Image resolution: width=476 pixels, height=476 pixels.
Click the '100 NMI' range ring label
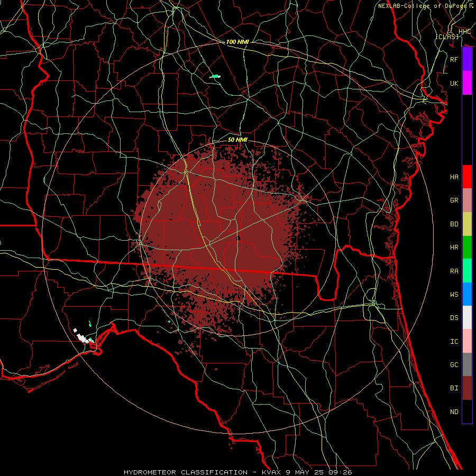pos(237,42)
